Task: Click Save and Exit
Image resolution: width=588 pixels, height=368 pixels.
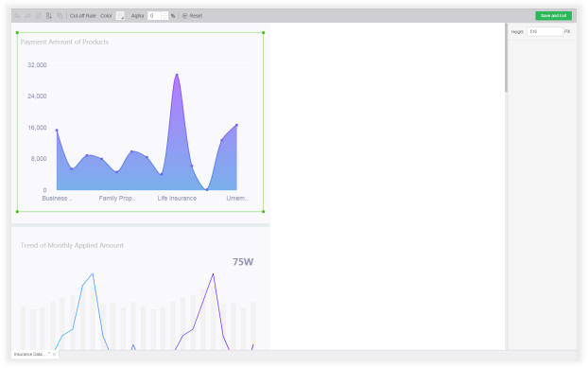Action: [554, 16]
